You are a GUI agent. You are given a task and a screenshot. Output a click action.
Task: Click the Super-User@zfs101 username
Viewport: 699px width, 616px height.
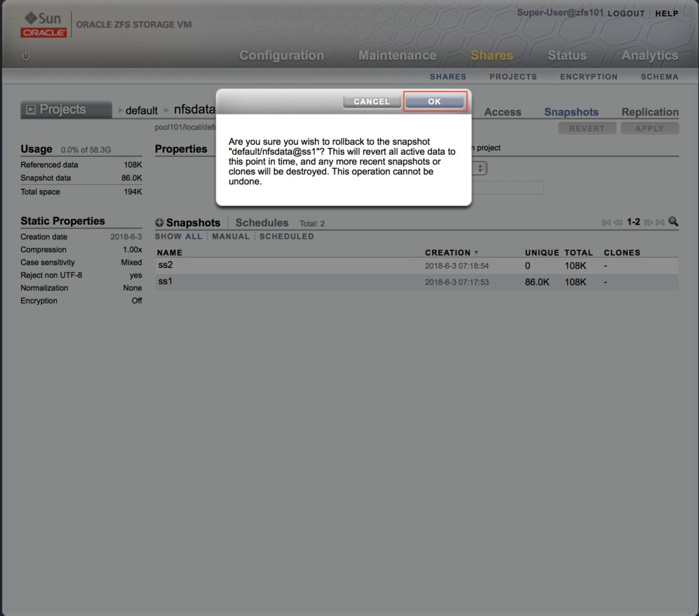click(560, 12)
